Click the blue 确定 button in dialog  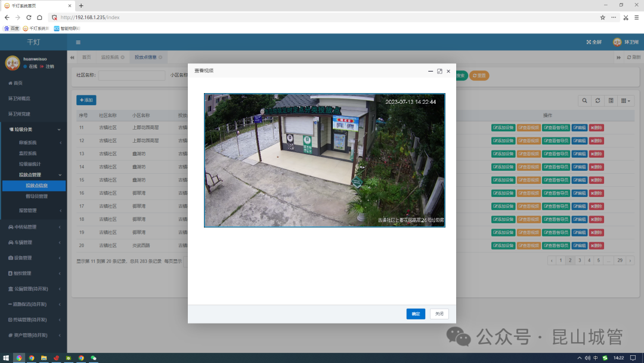[x=416, y=314]
